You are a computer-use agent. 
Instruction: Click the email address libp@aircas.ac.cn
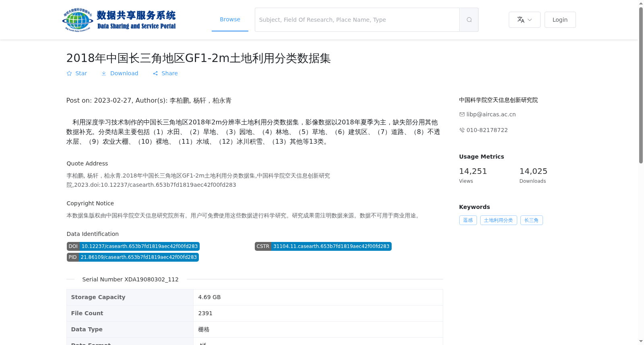point(491,114)
